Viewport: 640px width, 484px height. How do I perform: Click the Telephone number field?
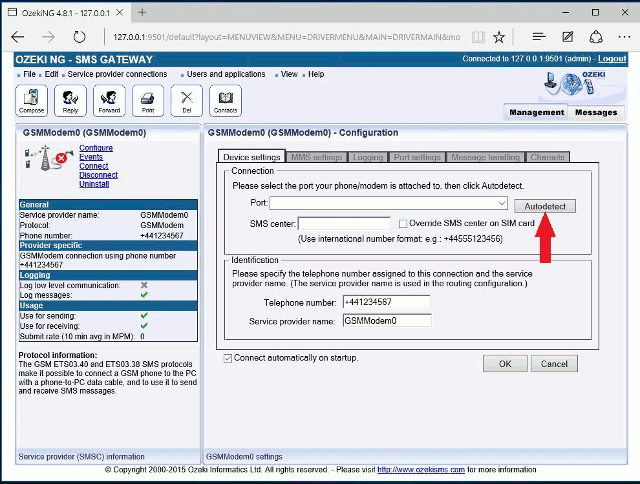coord(387,302)
